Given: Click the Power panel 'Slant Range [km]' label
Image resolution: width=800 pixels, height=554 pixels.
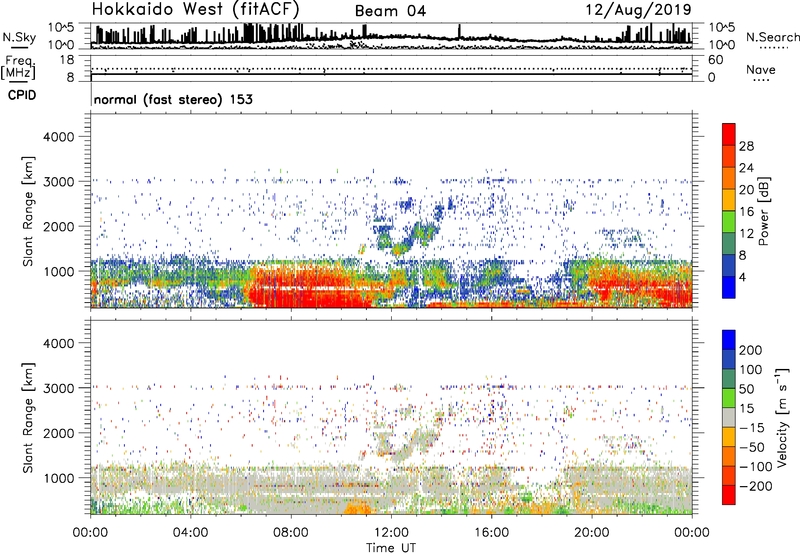Looking at the screenshot, I should (x=28, y=211).
